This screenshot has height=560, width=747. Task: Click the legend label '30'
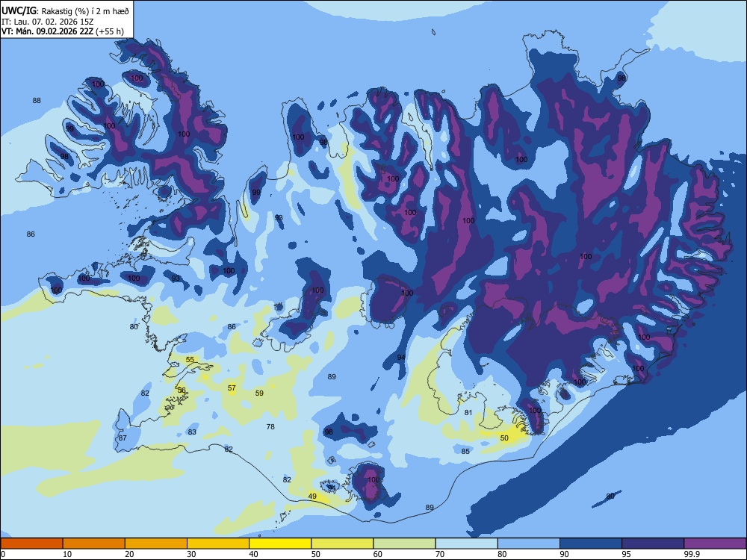point(191,554)
